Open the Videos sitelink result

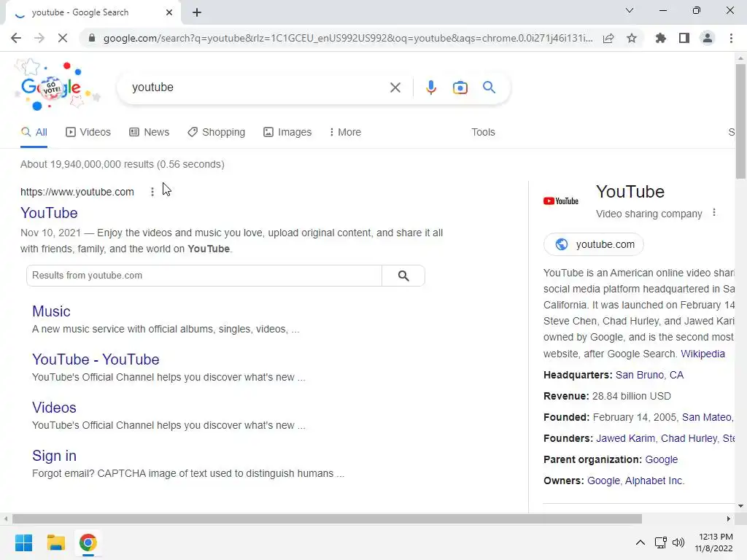[54, 408]
